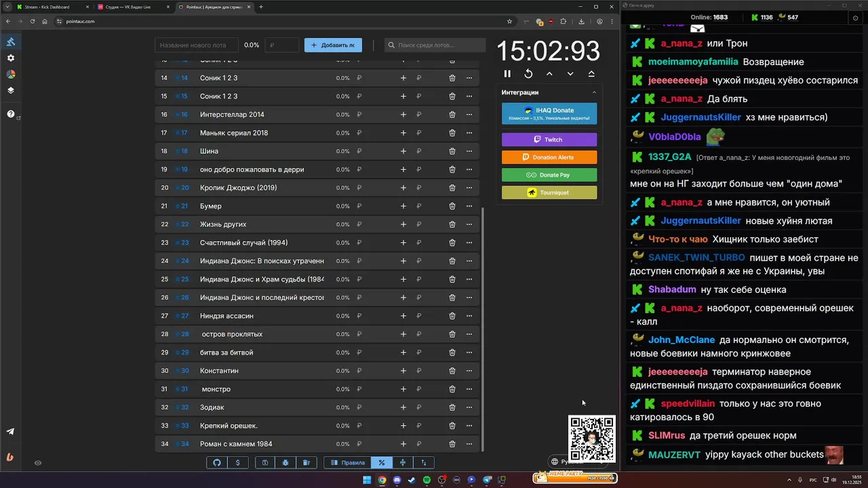This screenshot has height=488, width=868.
Task: Select the Pointauc browser tab
Action: point(215,7)
